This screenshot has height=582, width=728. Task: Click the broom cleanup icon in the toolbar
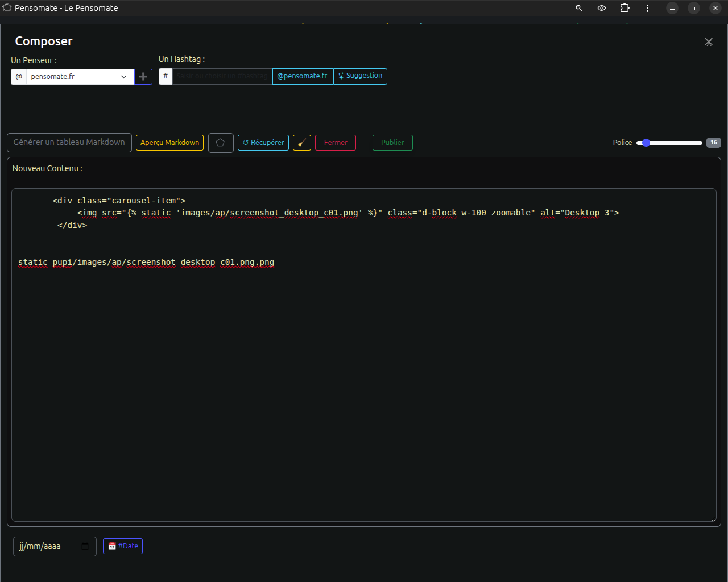pyautogui.click(x=301, y=143)
